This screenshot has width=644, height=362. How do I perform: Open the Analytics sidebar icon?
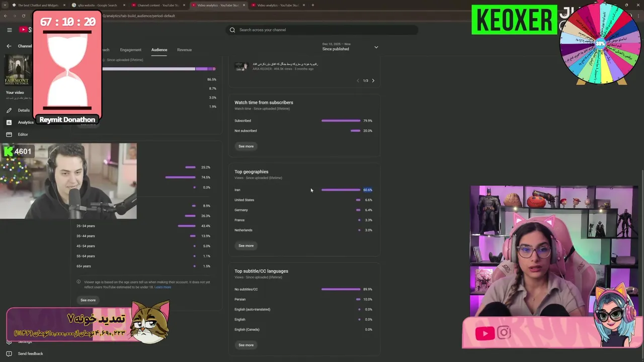(9, 122)
